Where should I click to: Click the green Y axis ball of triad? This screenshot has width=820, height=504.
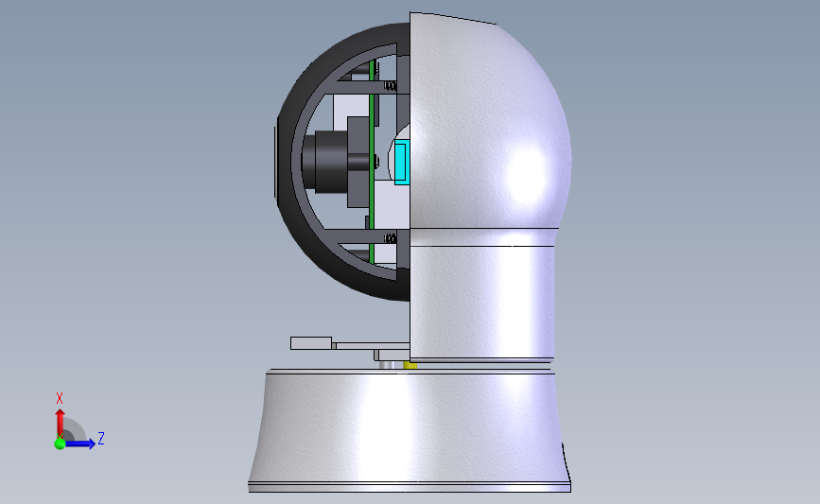point(60,443)
